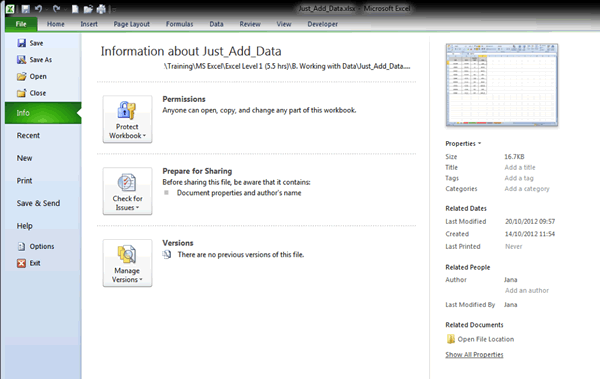Select Info in the backstage sidebar

point(43,113)
